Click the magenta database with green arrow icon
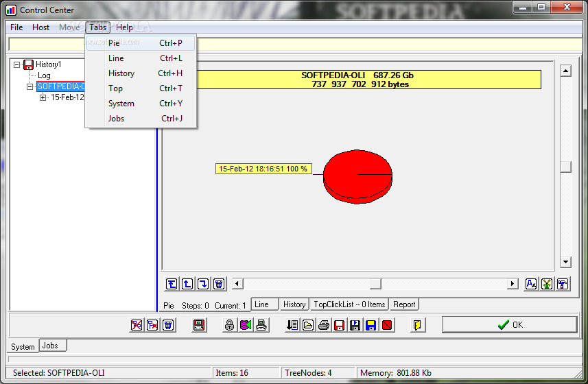The width and height of the screenshot is (588, 384). [x=245, y=325]
